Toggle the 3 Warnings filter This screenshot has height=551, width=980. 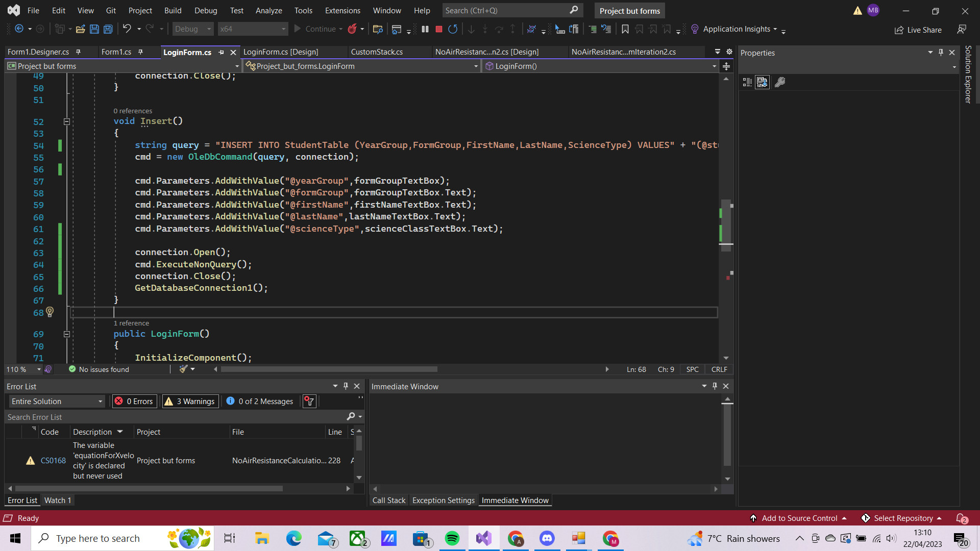point(190,401)
